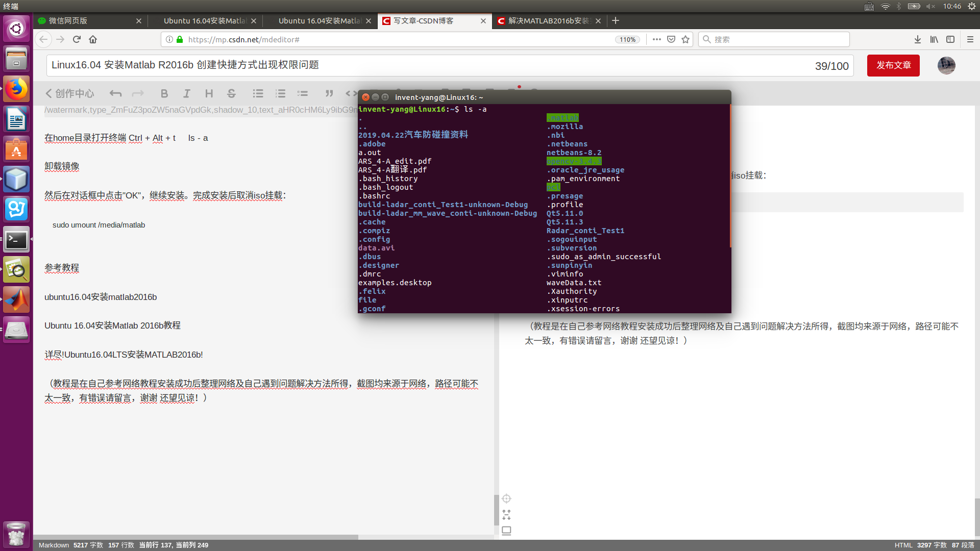Open the downloads panel
Viewport: 980px width, 551px height.
click(x=918, y=39)
